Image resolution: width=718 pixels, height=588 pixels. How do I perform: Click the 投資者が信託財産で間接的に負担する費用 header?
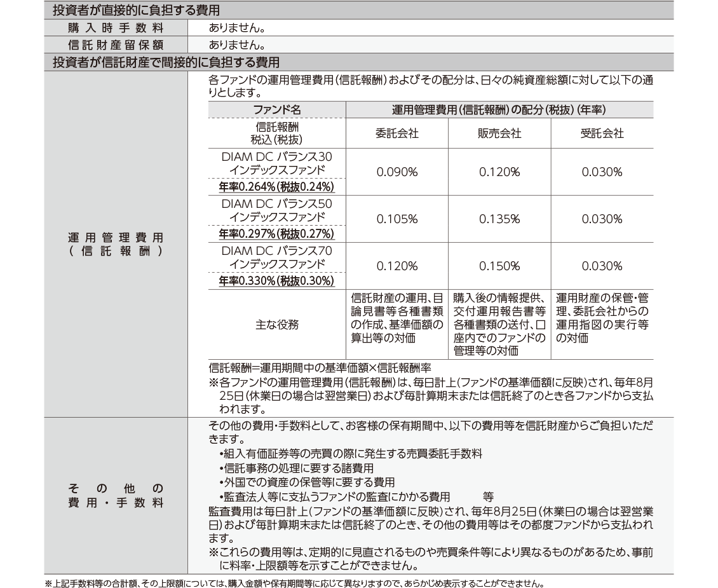click(x=166, y=62)
